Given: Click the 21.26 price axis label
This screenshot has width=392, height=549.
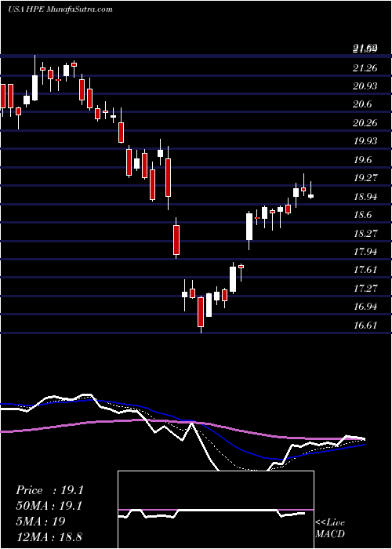Looking at the screenshot, I should tap(365, 67).
